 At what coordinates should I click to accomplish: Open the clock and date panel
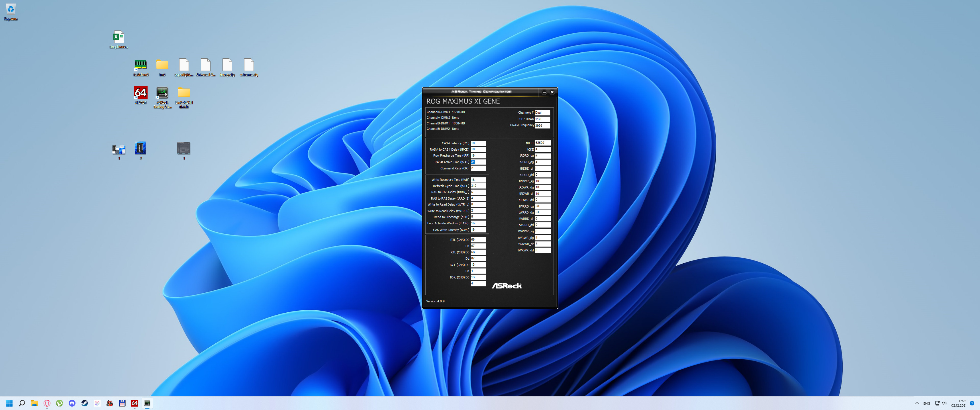959,403
